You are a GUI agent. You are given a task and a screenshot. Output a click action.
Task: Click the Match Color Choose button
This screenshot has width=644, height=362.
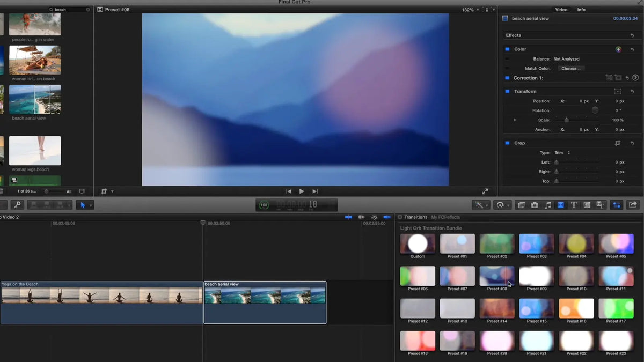(x=570, y=69)
